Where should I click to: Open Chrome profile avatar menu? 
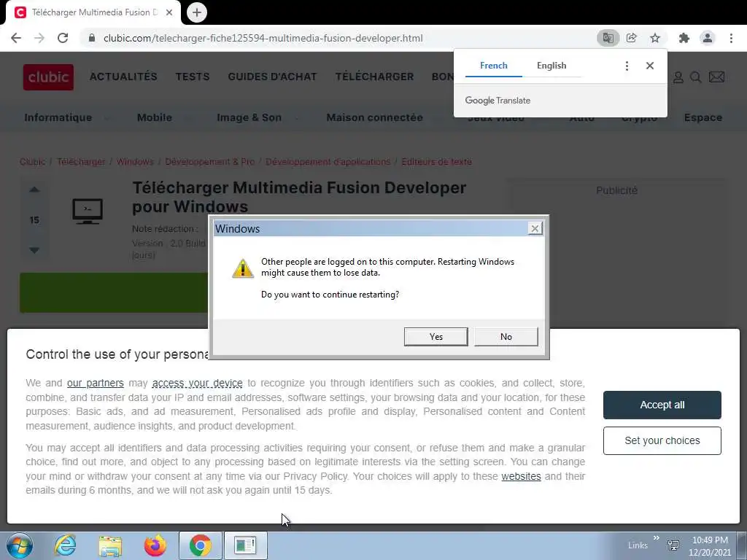pos(708,38)
